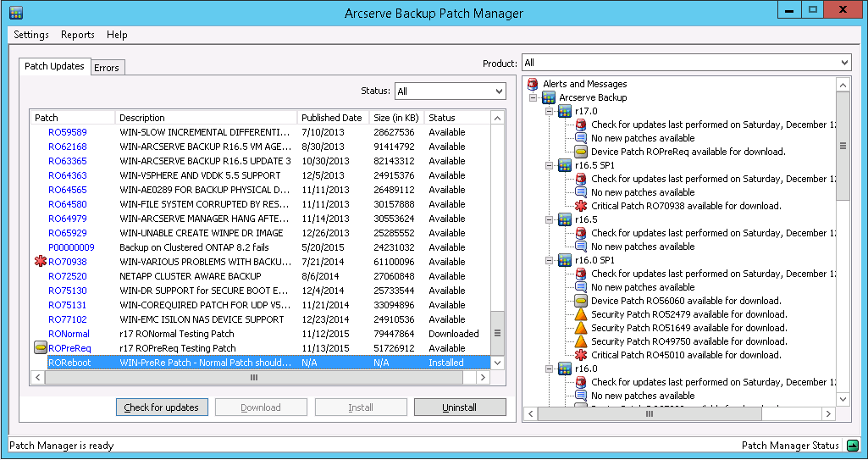Switch to the Errors tab

click(107, 68)
